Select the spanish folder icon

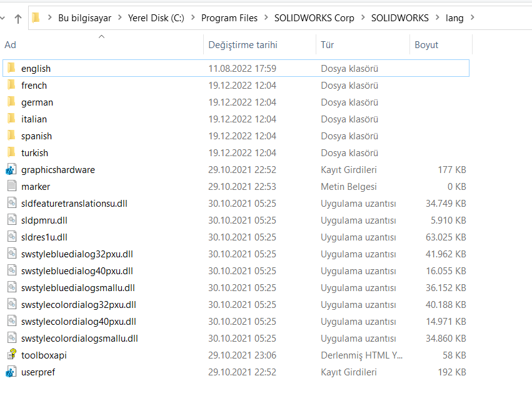tap(11, 136)
